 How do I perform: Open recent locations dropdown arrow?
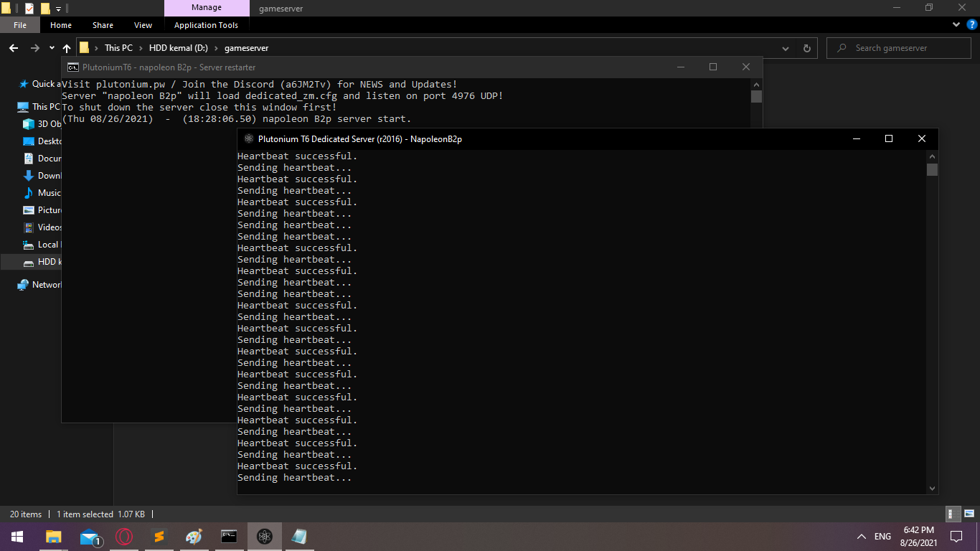[52, 48]
